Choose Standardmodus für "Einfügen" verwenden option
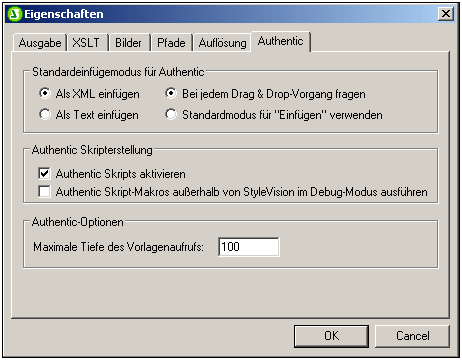This screenshot has width=462, height=360. click(171, 114)
